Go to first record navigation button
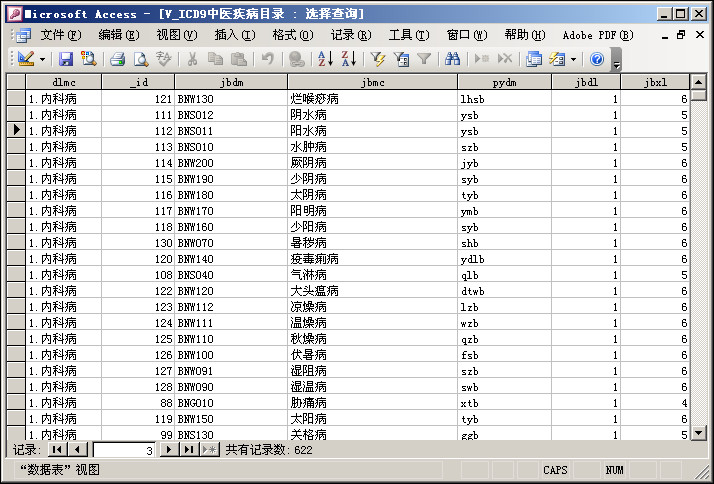Screen dimensions: 714x484 [x=57, y=450]
